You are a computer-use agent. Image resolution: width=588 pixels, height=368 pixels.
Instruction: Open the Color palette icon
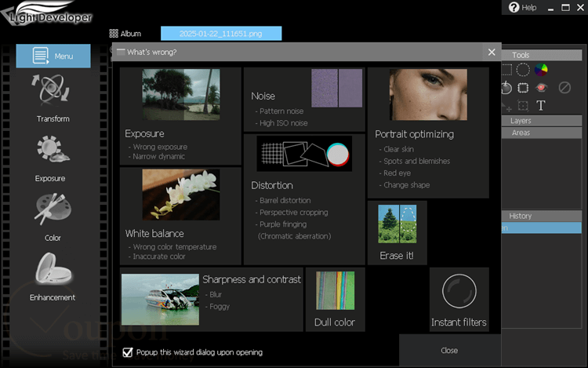point(53,209)
